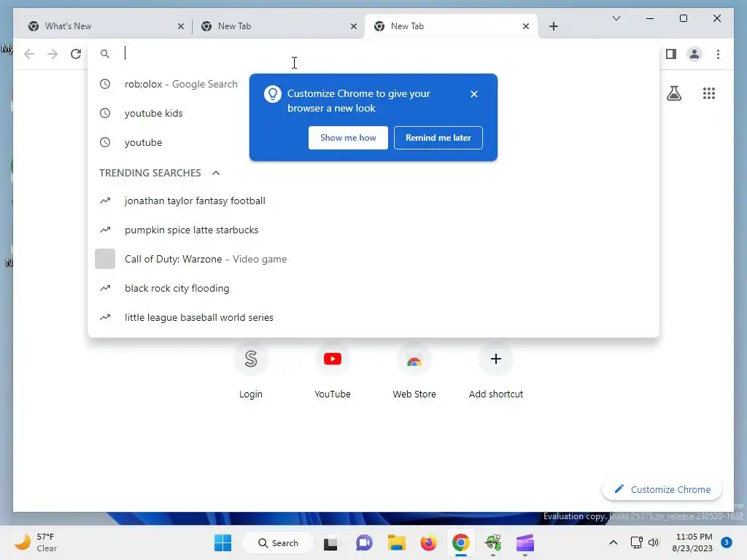
Task: Collapse the Trending Searches section
Action: click(216, 173)
